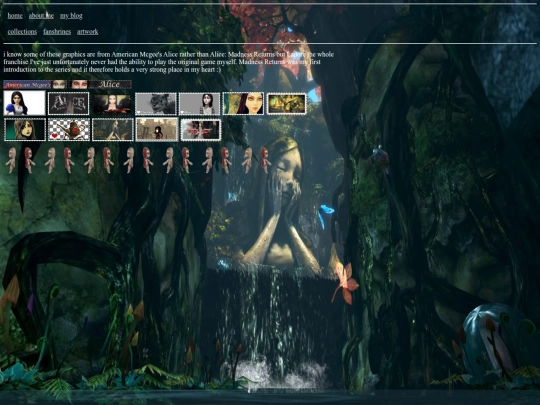Image resolution: width=540 pixels, height=405 pixels.
Task: Select the gray Cheshire Cat stamp
Action: (156, 104)
